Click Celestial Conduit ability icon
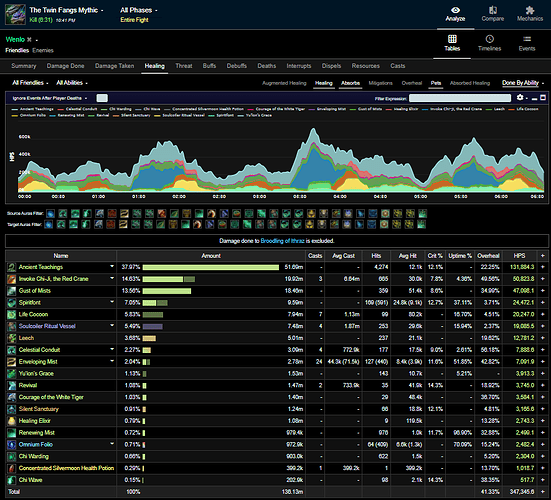This screenshot has height=500, width=551. (12, 350)
